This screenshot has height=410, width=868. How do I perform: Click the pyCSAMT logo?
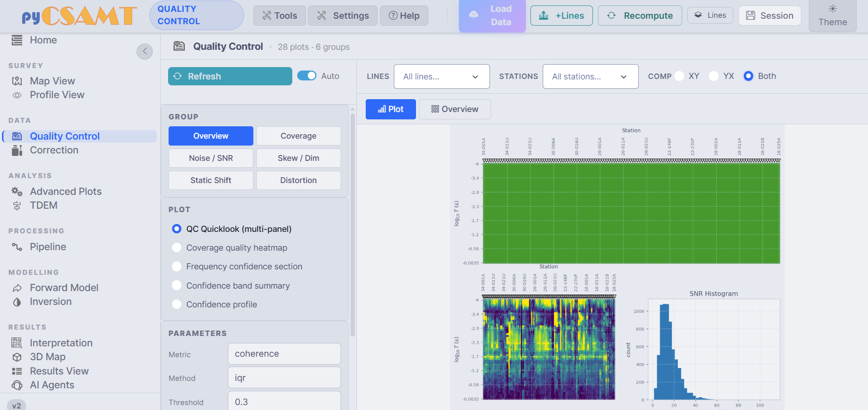tap(79, 16)
